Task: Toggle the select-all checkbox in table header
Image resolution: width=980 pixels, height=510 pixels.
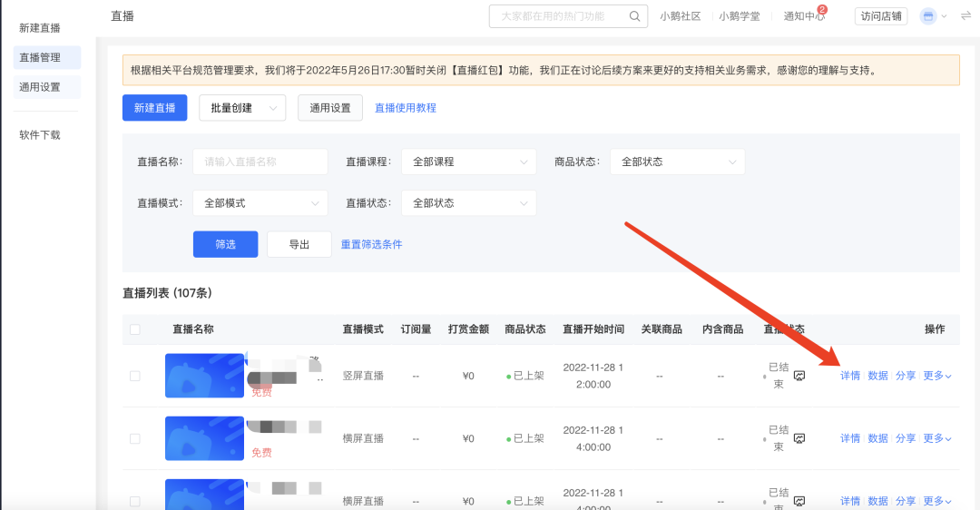Action: [135, 329]
